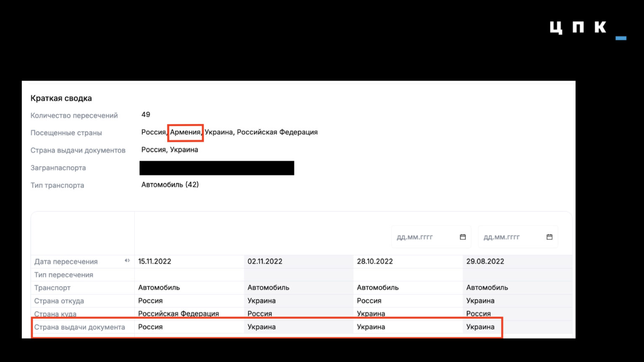
Task: Click the Краткая сводка heading
Action: click(61, 98)
